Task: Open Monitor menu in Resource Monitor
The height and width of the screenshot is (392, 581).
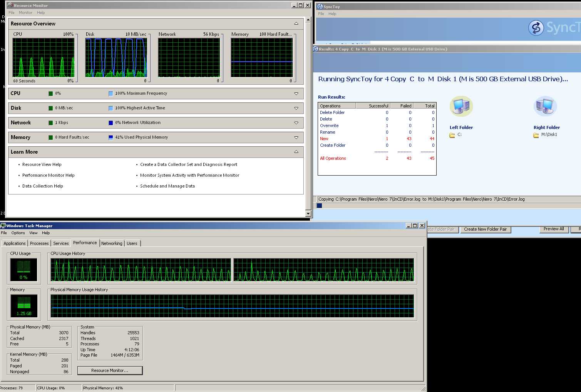Action: (x=25, y=13)
